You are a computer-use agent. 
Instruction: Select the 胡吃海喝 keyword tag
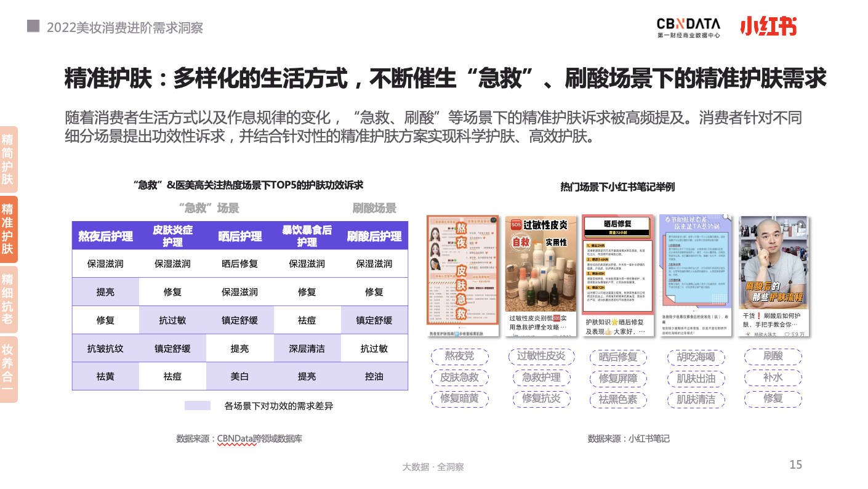[696, 357]
